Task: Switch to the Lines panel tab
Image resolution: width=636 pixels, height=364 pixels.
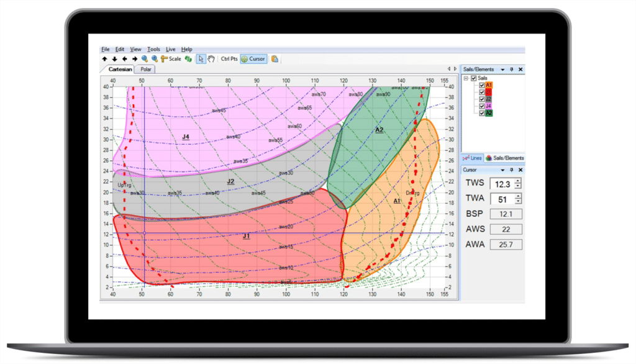Action: point(472,158)
